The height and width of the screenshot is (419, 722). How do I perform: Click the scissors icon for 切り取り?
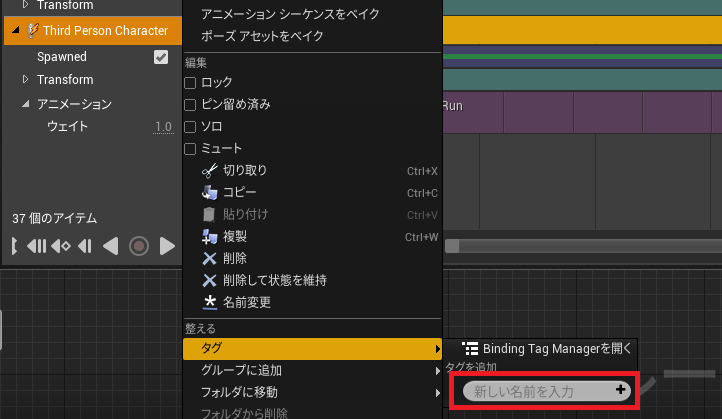[x=210, y=171]
